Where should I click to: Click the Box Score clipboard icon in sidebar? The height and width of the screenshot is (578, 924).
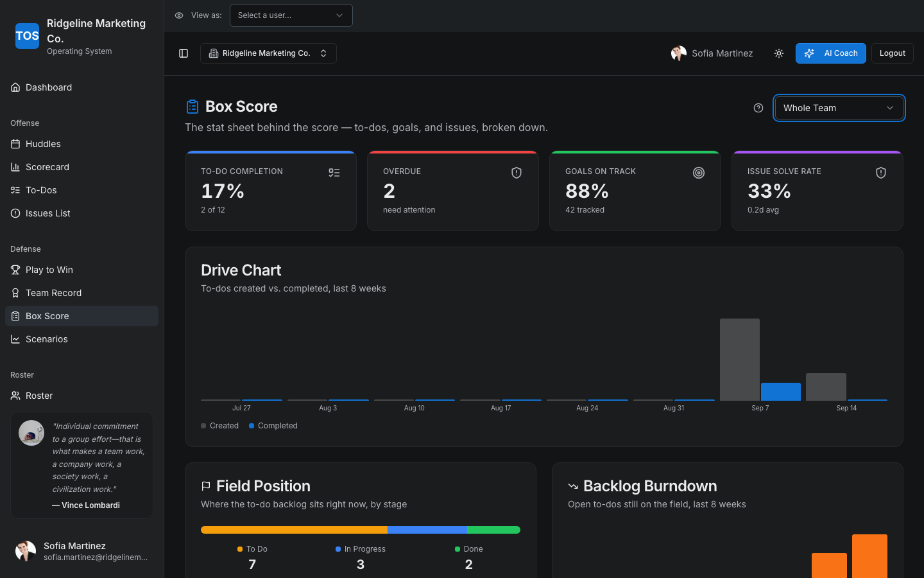tap(15, 316)
